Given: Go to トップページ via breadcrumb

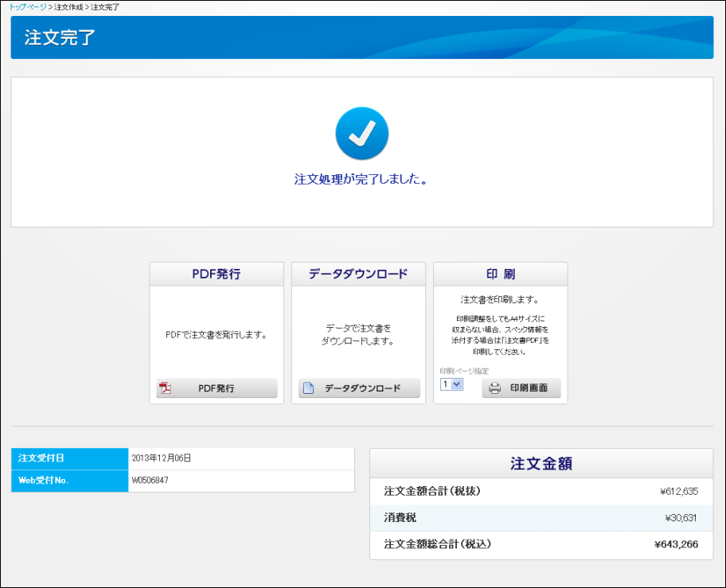Looking at the screenshot, I should [x=28, y=7].
